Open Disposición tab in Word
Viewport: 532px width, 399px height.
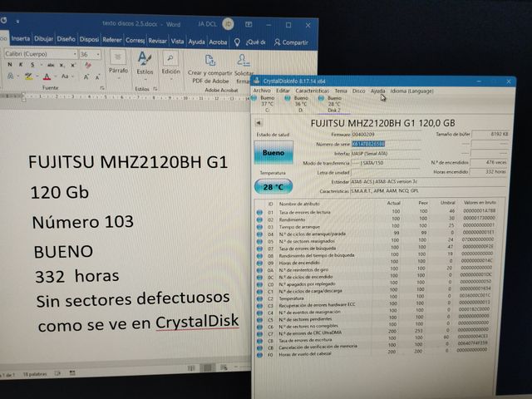click(x=89, y=40)
